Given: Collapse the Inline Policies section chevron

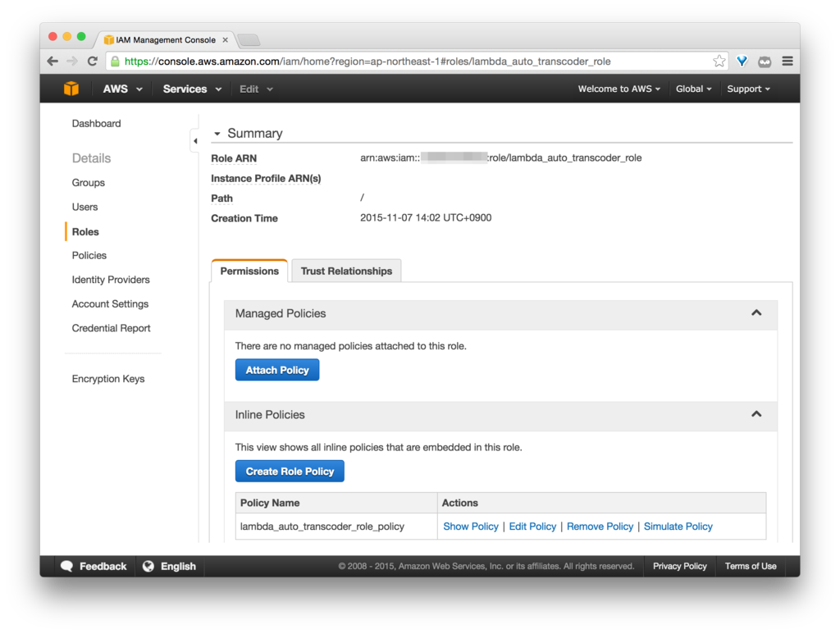Looking at the screenshot, I should [x=756, y=414].
